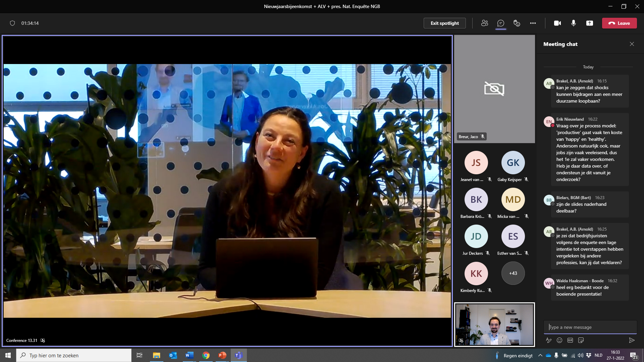
Task: Open the More actions ellipsis menu
Action: click(x=533, y=23)
